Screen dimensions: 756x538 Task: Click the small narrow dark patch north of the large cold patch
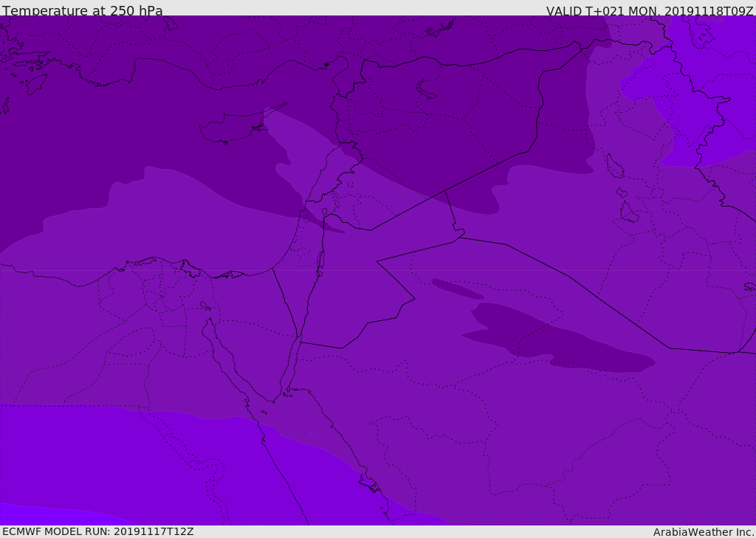[457, 289]
